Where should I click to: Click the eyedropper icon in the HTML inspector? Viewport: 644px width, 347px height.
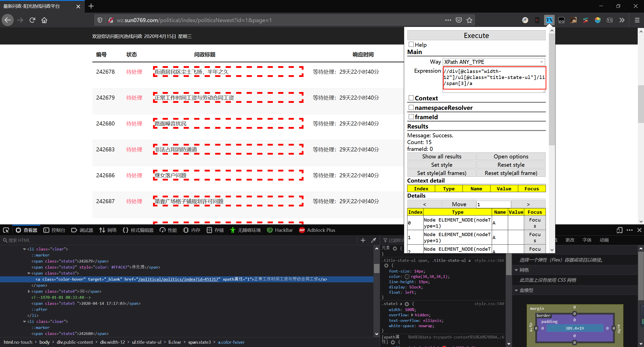tap(374, 240)
